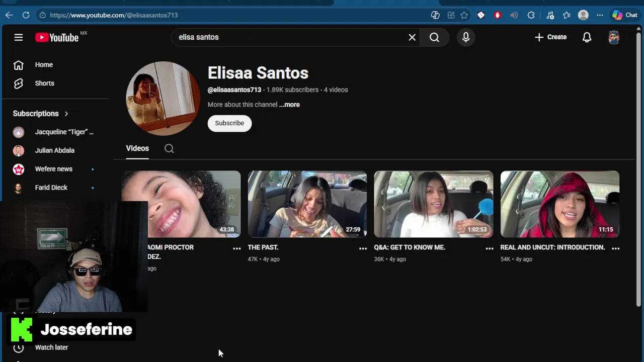The width and height of the screenshot is (644, 362).
Task: Go to the YouTube logo home
Action: (x=57, y=37)
